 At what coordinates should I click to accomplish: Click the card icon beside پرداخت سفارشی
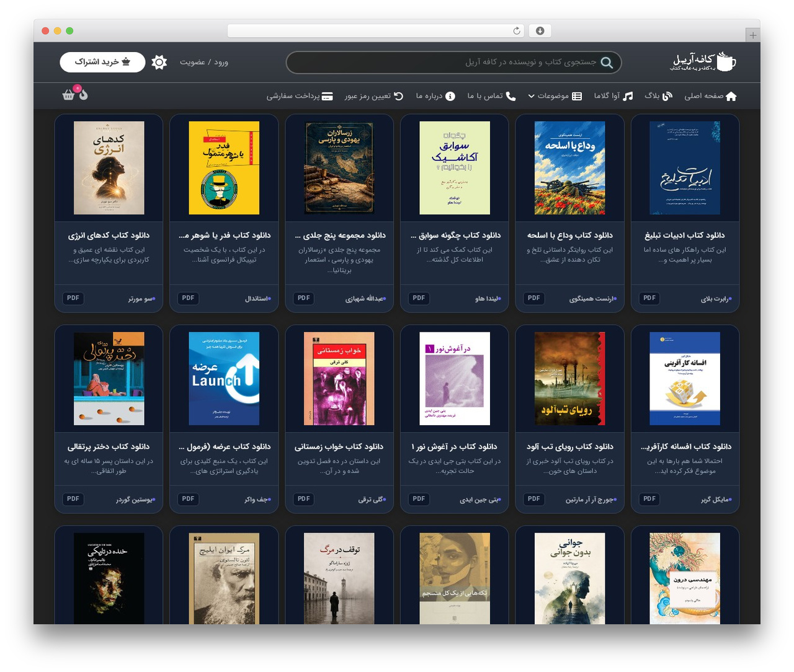[328, 96]
